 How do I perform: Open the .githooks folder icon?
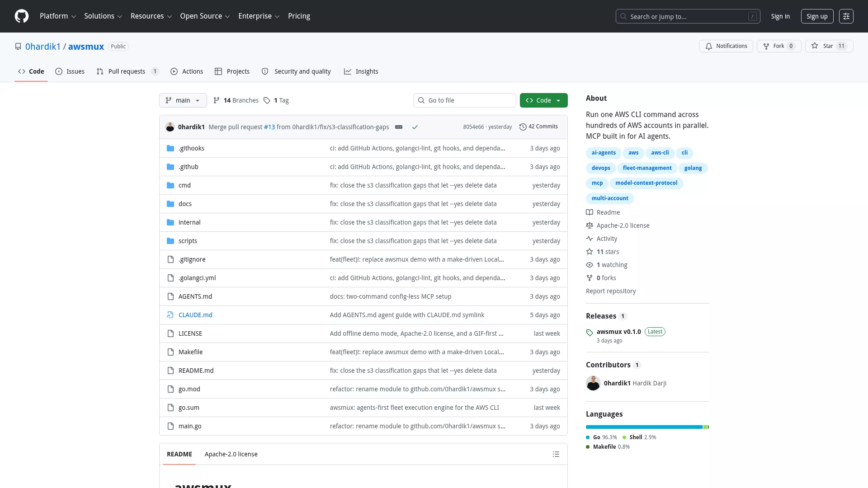[x=170, y=148]
